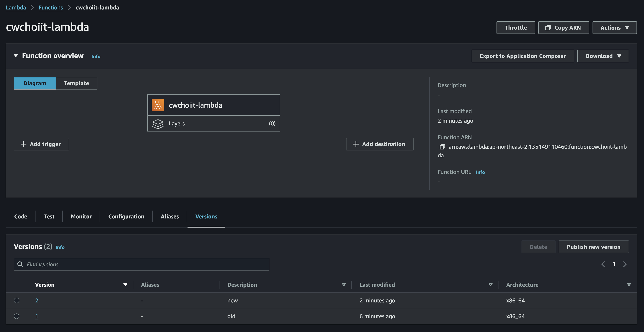Switch to the Configuration tab
This screenshot has width=644, height=332.
126,216
